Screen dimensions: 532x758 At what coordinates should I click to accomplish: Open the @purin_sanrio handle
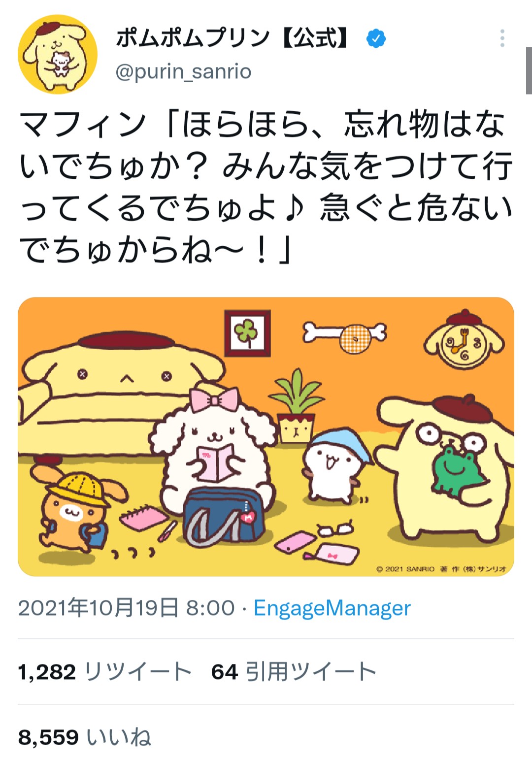click(183, 72)
